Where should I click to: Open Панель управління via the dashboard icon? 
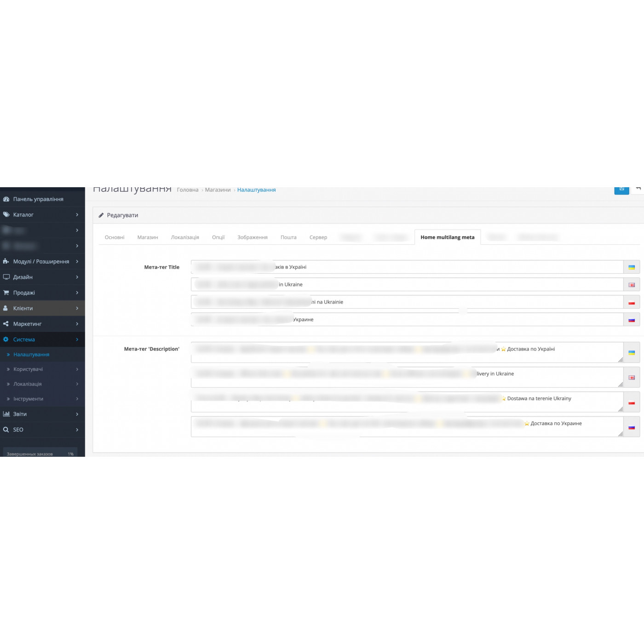coord(6,199)
